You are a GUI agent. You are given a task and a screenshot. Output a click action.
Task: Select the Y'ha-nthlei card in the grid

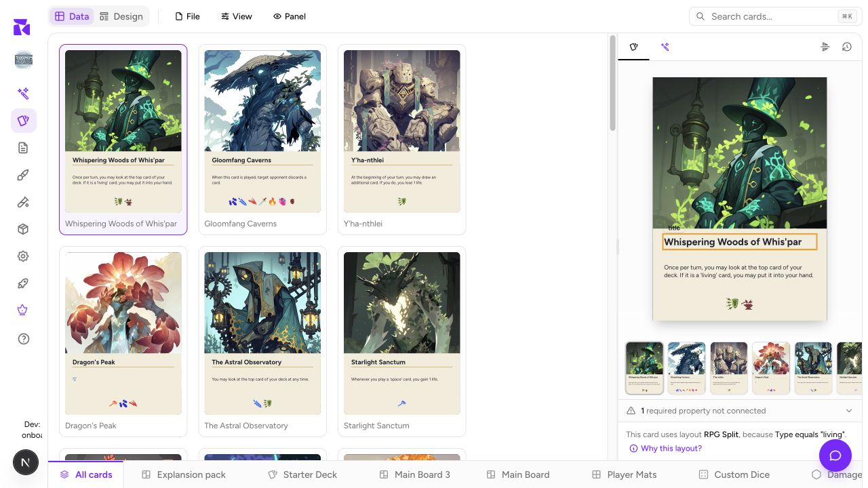click(401, 140)
